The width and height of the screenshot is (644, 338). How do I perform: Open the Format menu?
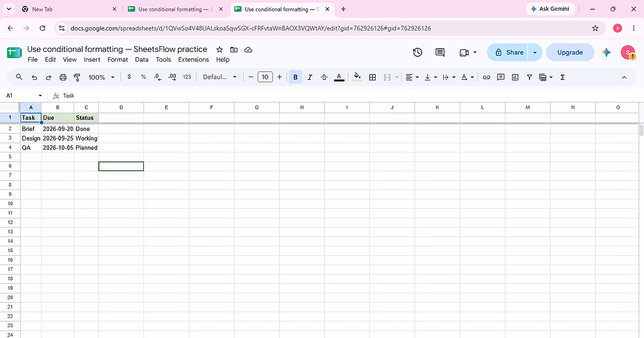(x=118, y=60)
